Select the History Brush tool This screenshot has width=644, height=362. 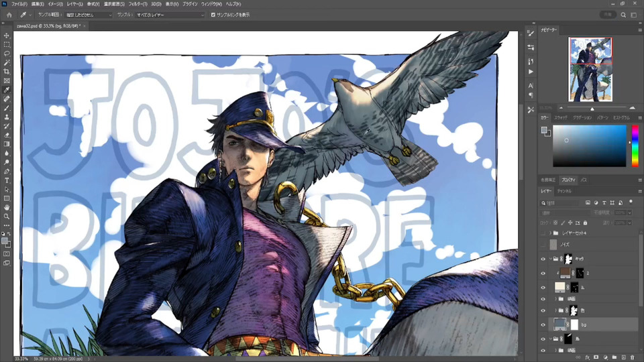click(7, 126)
